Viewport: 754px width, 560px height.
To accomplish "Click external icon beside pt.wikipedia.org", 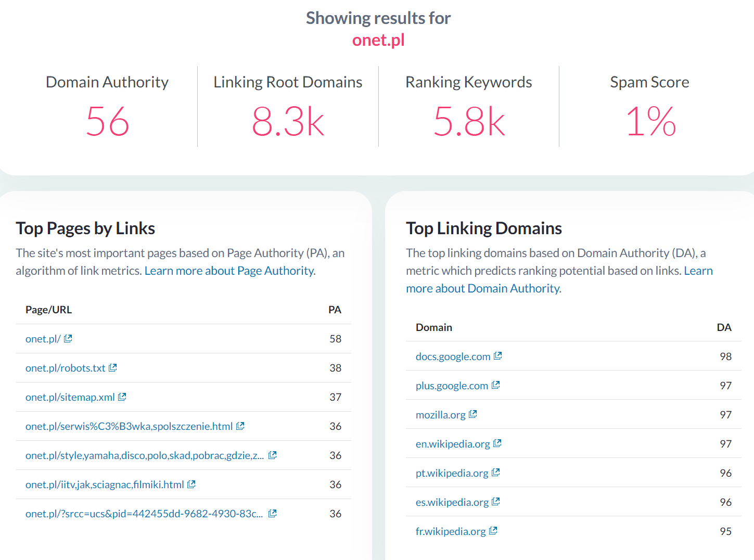I will 495,472.
